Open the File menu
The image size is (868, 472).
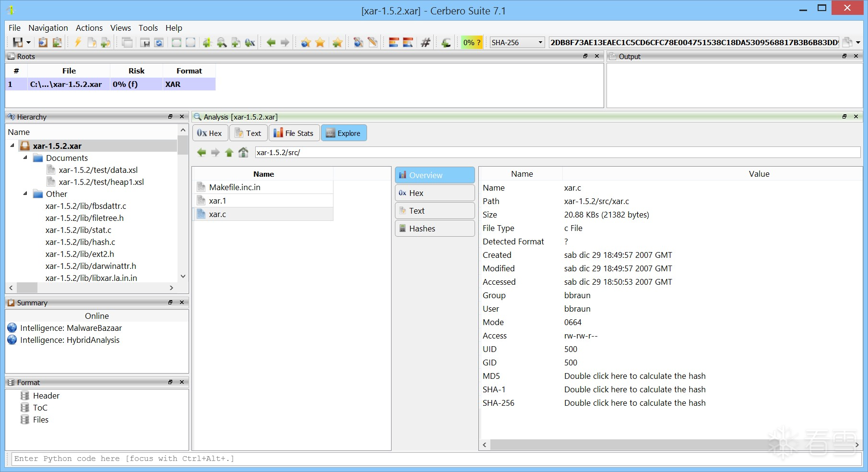coord(15,28)
